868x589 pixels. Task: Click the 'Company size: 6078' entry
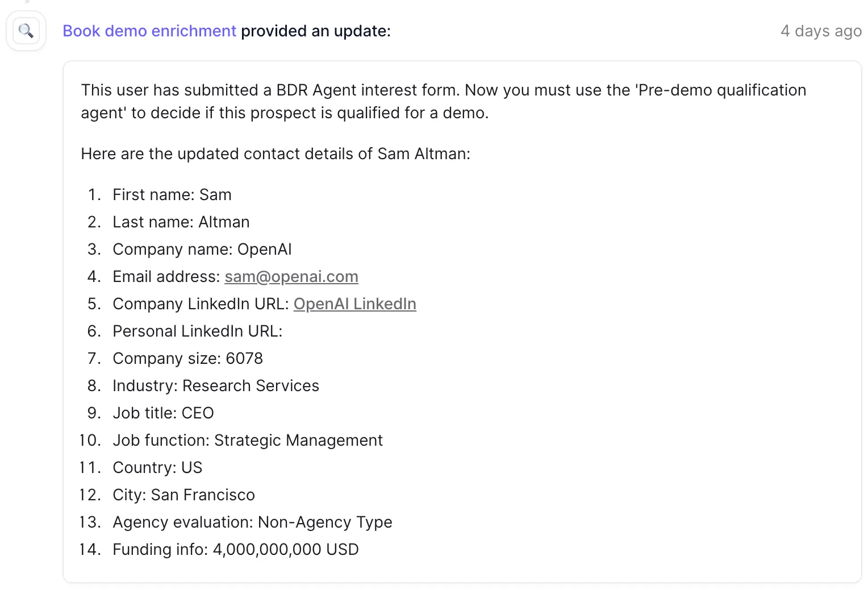pos(187,359)
